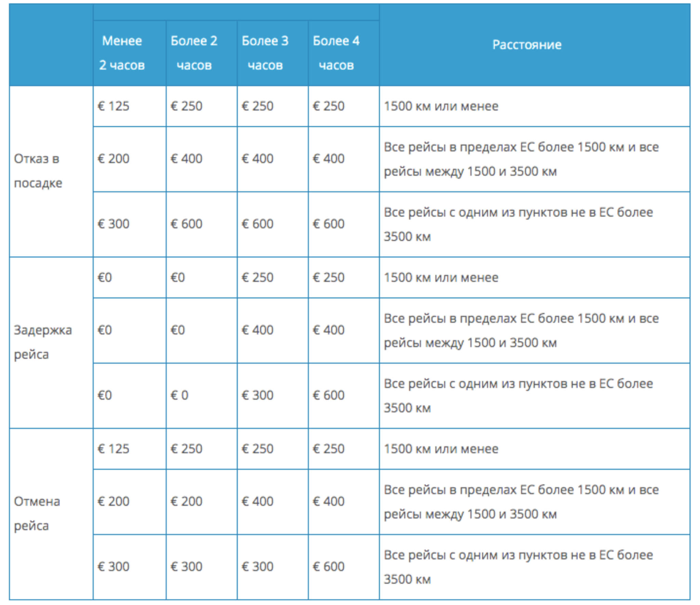Click € 300 in Отказ в посадке section
This screenshot has height=605, width=700.
pyautogui.click(x=113, y=224)
